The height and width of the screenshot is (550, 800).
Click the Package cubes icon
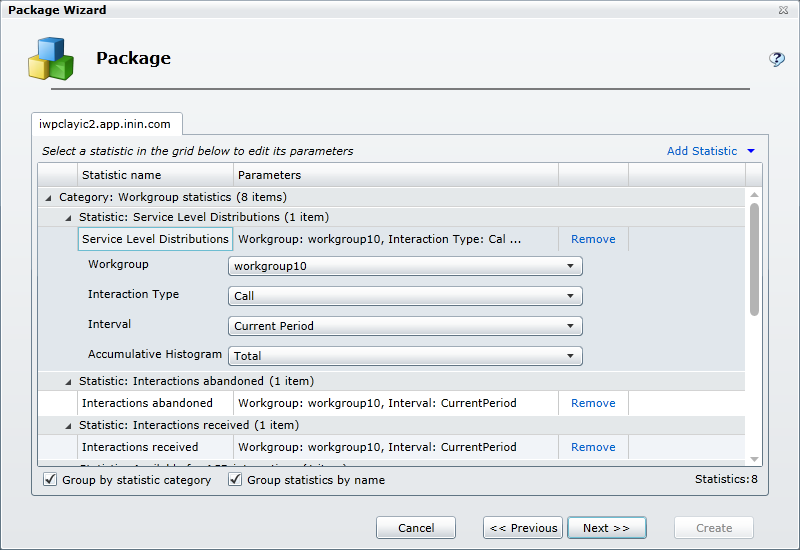pos(50,58)
